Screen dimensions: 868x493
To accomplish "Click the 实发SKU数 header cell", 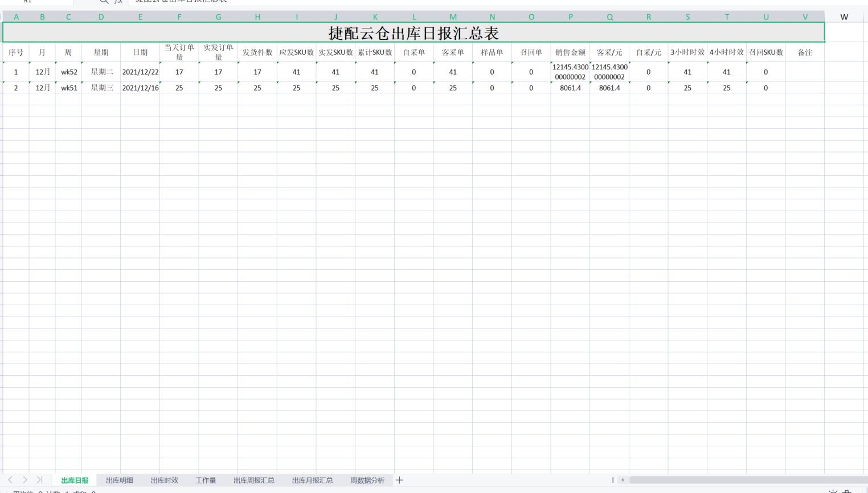I will tap(335, 52).
